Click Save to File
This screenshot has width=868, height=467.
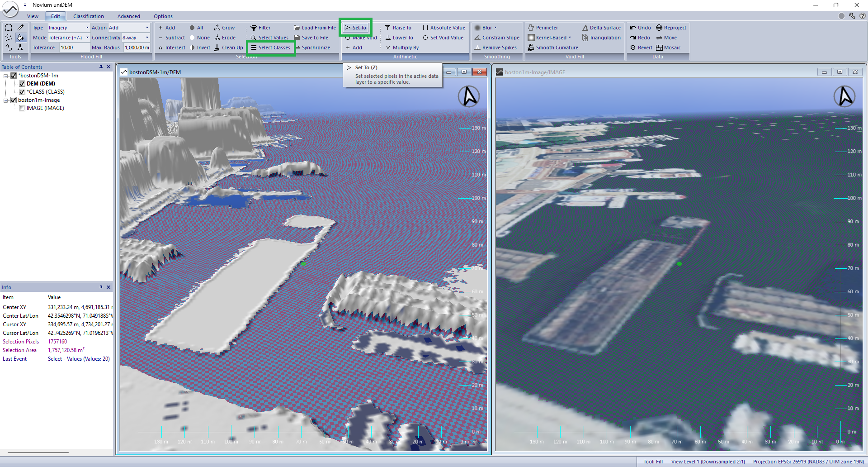pyautogui.click(x=311, y=38)
